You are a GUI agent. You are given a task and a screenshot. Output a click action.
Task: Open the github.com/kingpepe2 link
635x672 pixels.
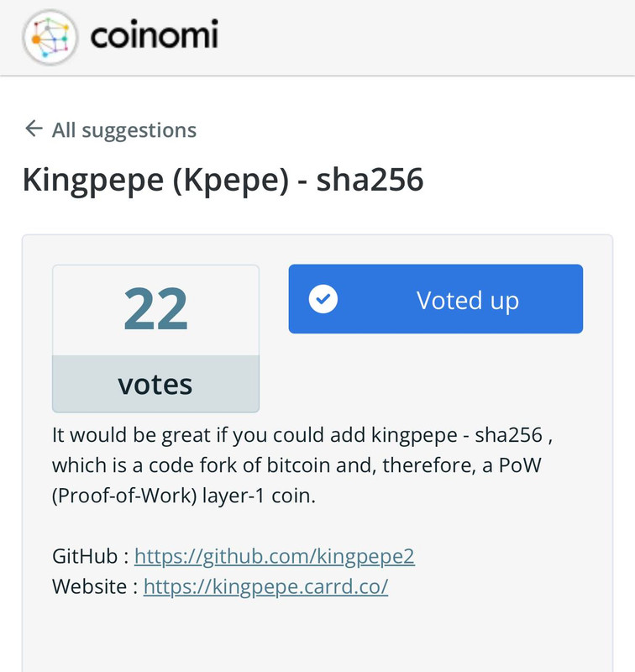(274, 556)
